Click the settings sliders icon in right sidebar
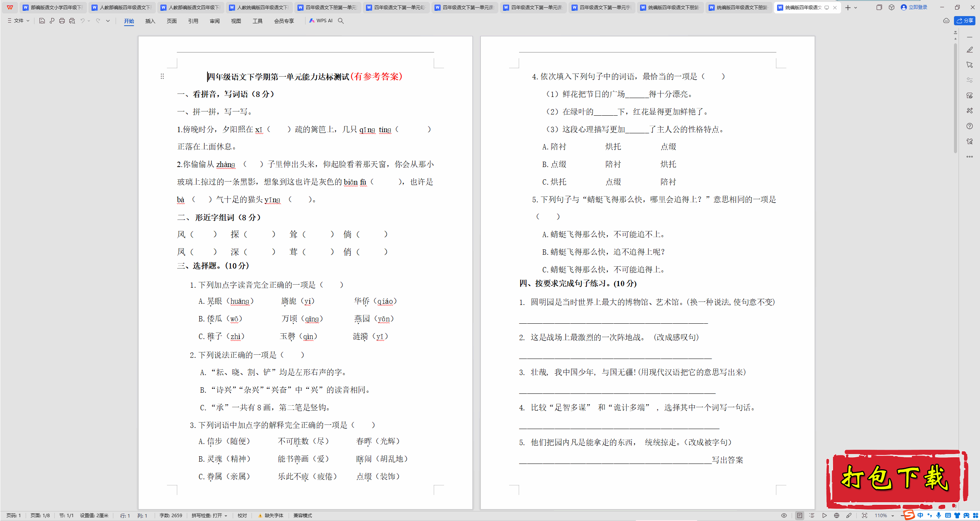Screen dimensions: 980x521 [970, 80]
